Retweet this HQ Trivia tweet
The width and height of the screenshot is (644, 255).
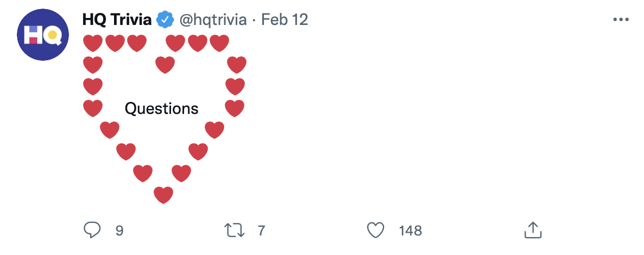[235, 230]
